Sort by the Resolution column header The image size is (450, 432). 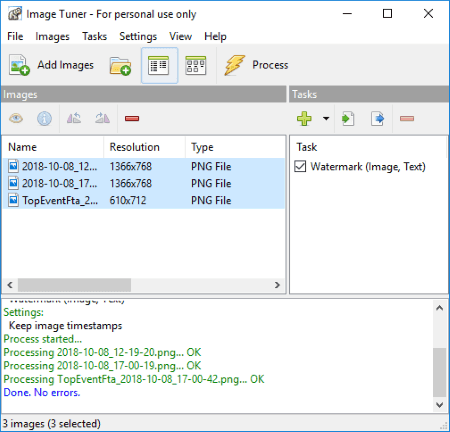[144, 147]
